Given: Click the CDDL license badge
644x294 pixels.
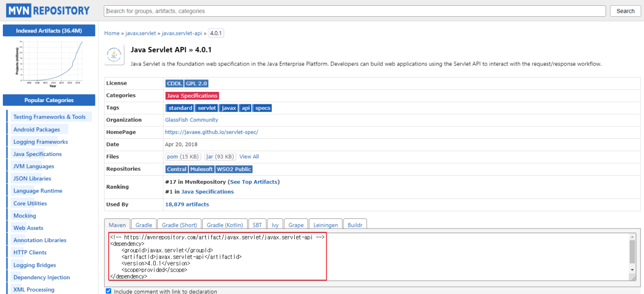Looking at the screenshot, I should click(x=174, y=83).
